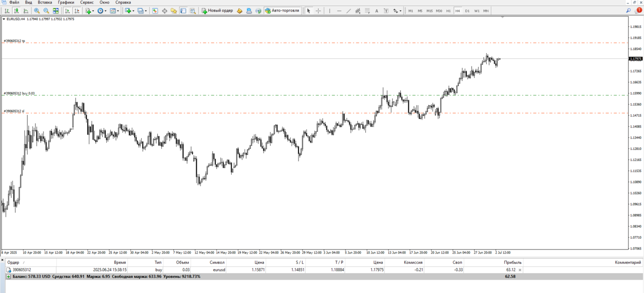This screenshot has height=293, width=644.
Task: Open the search magnifier icon
Action: coord(629,10)
